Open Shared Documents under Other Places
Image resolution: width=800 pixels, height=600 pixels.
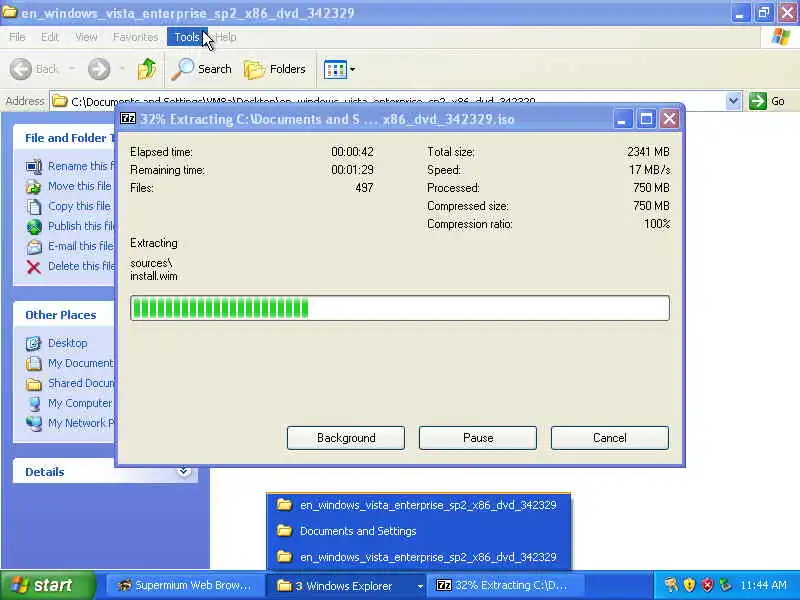coord(81,383)
